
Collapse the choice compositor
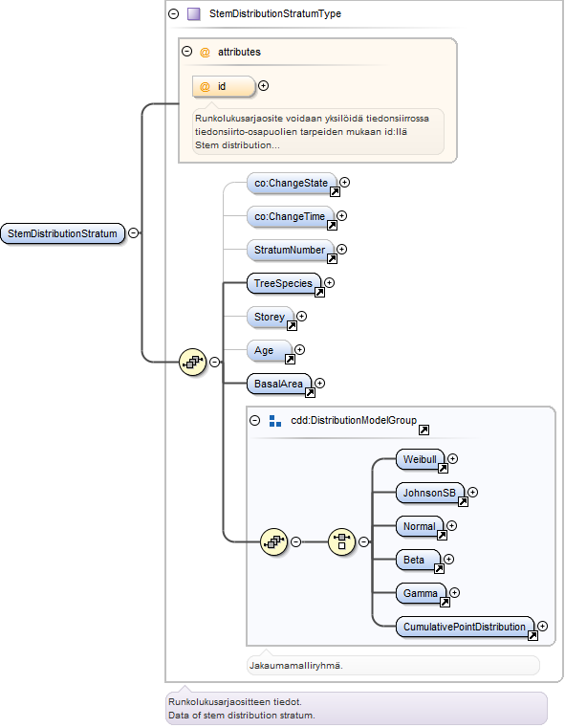click(x=364, y=541)
